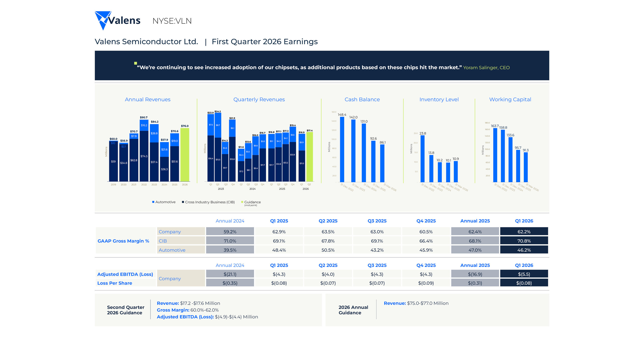Click the 133.6 working capital label

click(510, 135)
